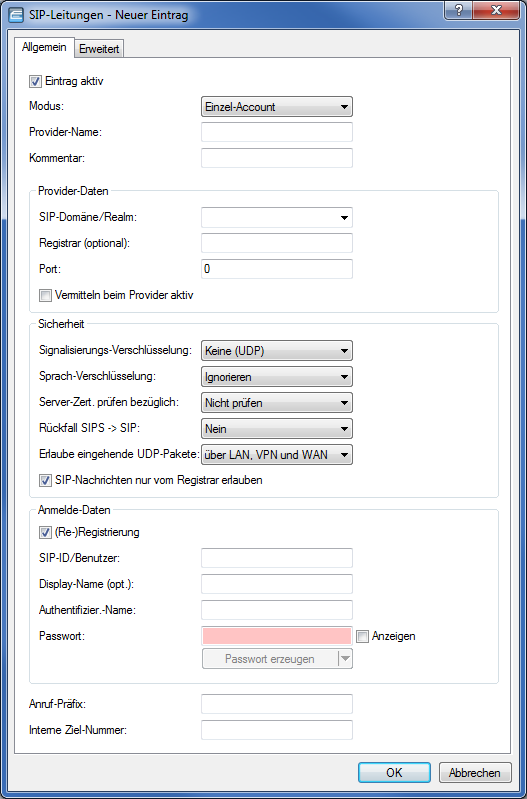Open Rückfall SIPS -> SIP dropdown
The height and width of the screenshot is (799, 527).
coord(277,429)
